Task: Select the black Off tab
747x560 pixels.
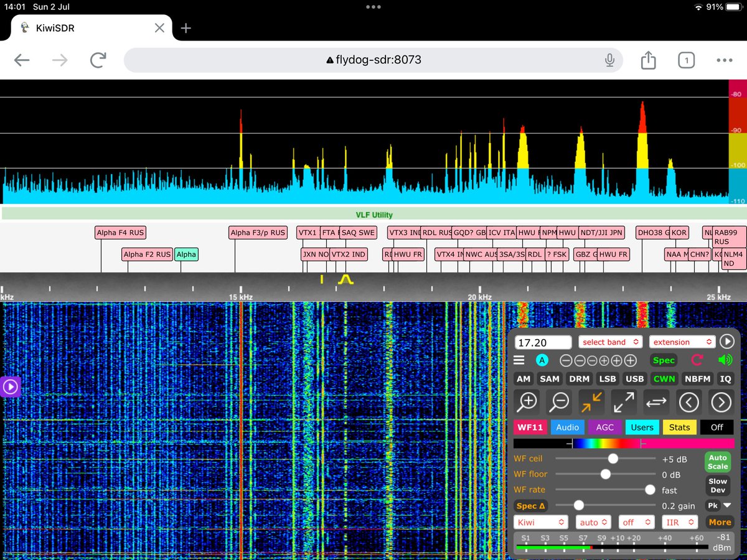Action: point(716,427)
